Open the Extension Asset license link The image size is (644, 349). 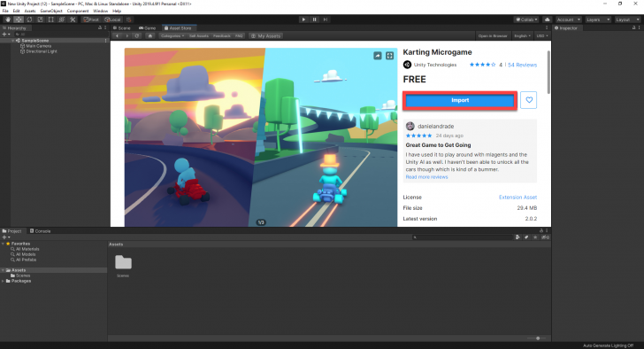click(x=517, y=198)
